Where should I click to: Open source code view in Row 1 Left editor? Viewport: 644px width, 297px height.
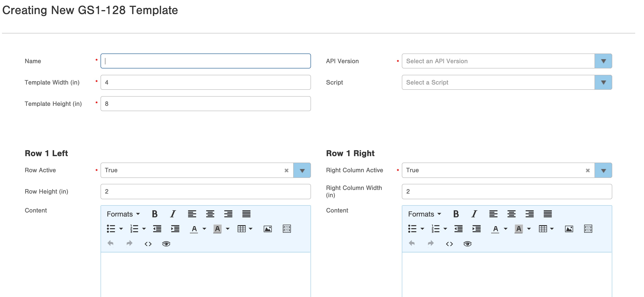tap(148, 244)
